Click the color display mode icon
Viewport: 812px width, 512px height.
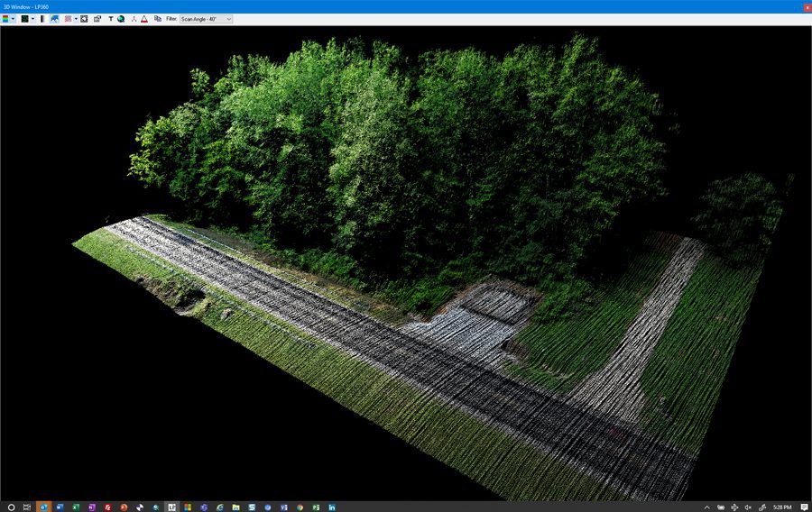point(6,19)
